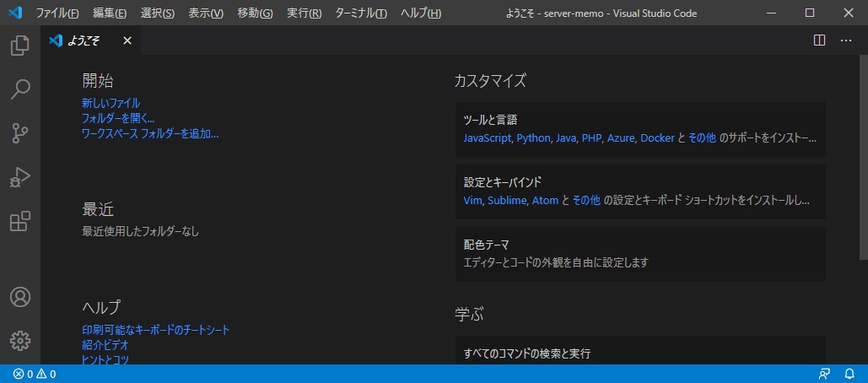Image resolution: width=868 pixels, height=383 pixels.
Task: Close the ようこそ tab
Action: coord(127,40)
